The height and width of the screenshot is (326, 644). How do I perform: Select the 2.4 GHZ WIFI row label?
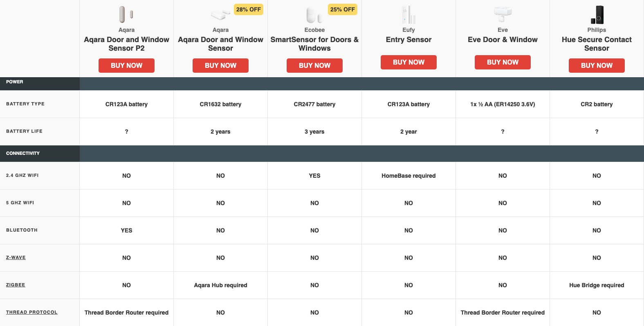[x=22, y=175]
